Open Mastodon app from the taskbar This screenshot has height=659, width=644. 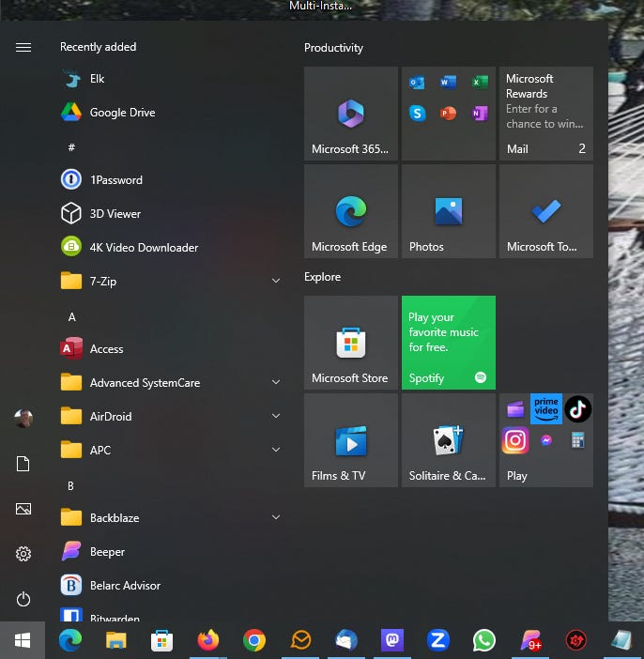click(392, 640)
